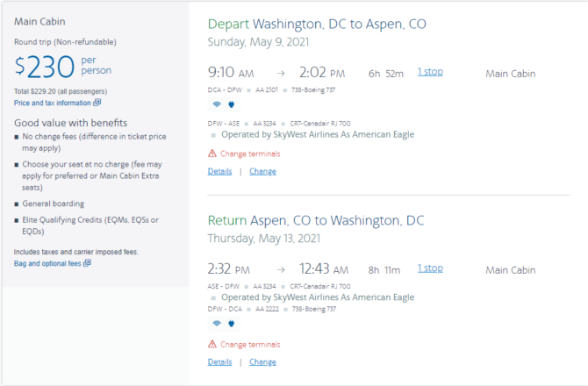Click power outlet icon on departing flight
588x386 pixels.
[232, 104]
